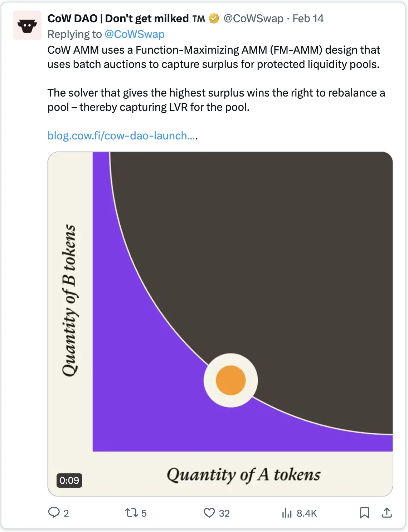Click the tweet text about FM-AMM design
Screen dimensions: 408x532
[x=214, y=57]
